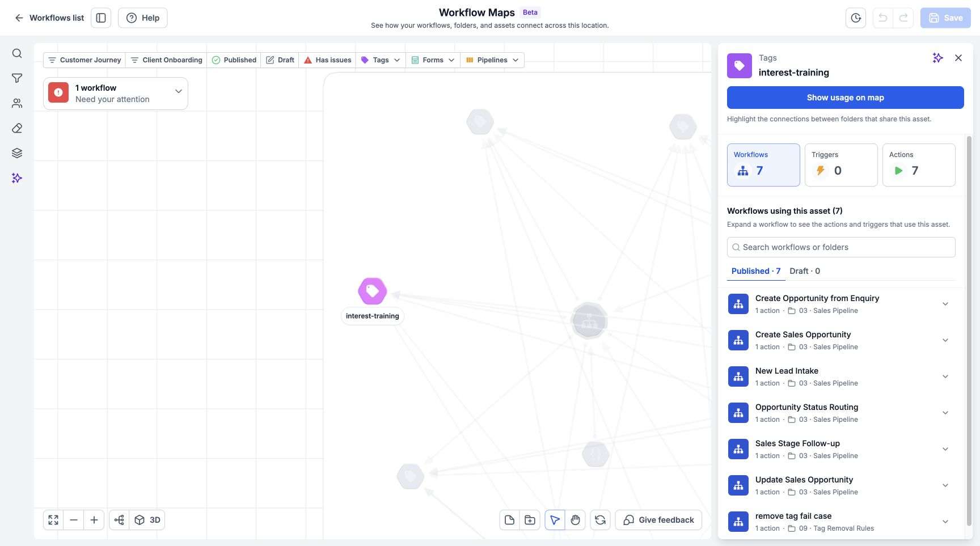Select the hand pan tool
980x546 pixels.
coord(575,520)
